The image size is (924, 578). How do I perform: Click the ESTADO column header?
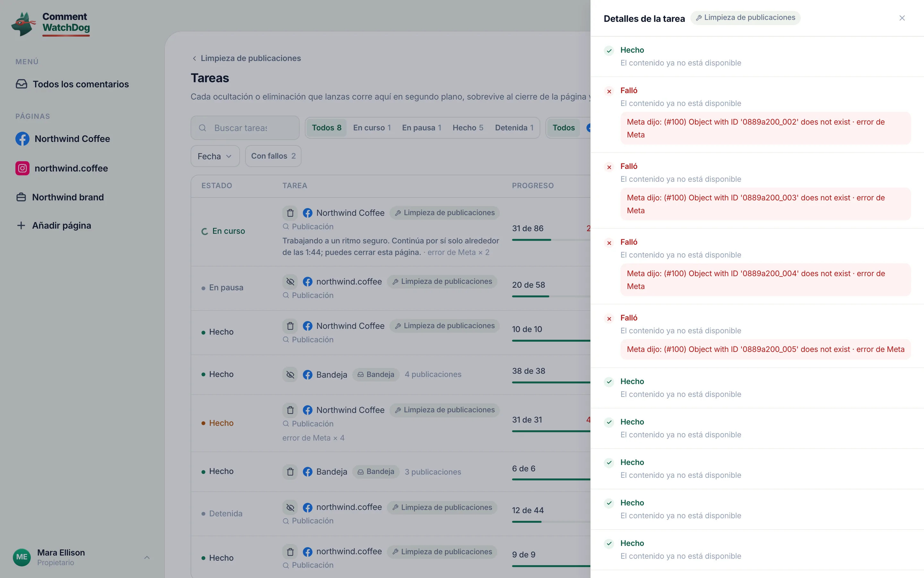pyautogui.click(x=217, y=186)
